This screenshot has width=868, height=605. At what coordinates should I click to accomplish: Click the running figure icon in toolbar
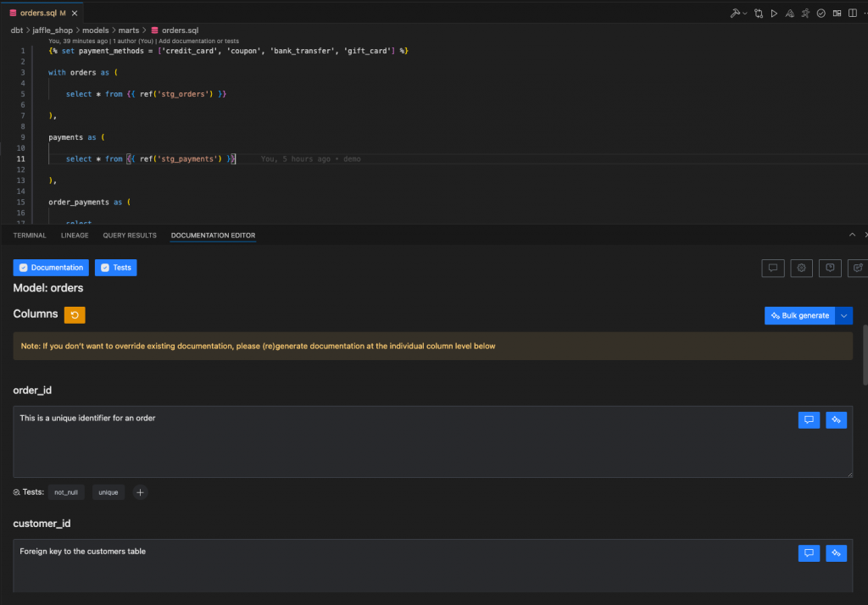tap(805, 14)
